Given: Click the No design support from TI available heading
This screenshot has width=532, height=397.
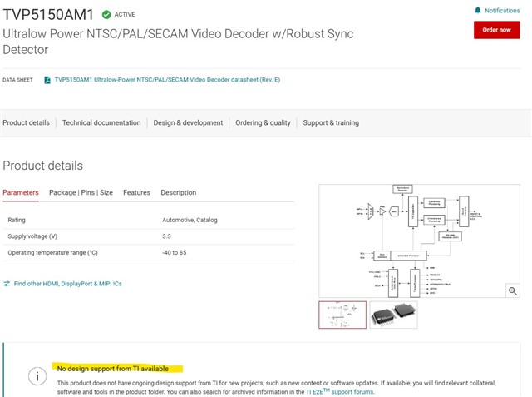Looking at the screenshot, I should (113, 369).
